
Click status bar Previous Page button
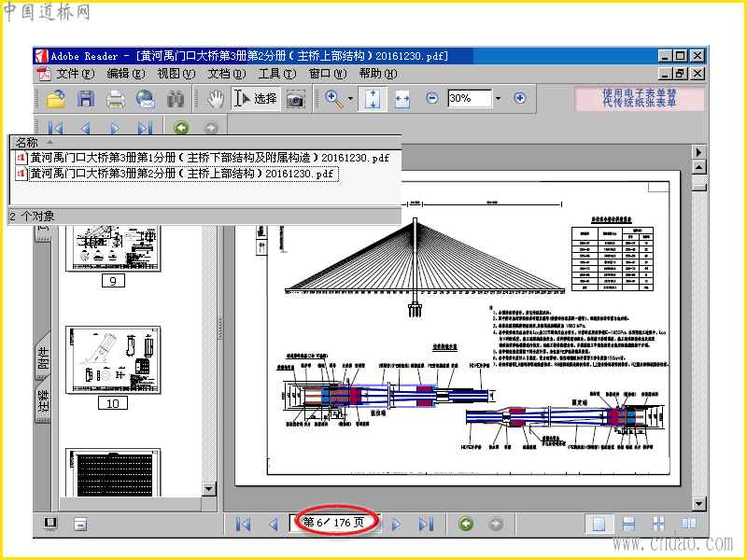tap(274, 525)
